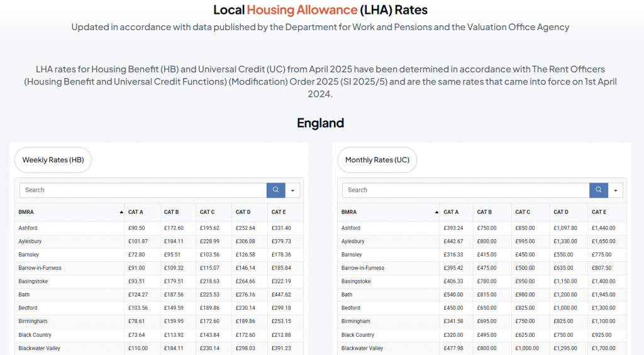Select the Ashford row in the weekly table

click(x=28, y=228)
